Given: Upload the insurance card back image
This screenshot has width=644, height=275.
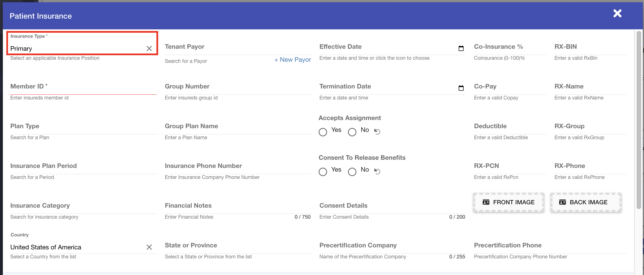Looking at the screenshot, I should 586,202.
